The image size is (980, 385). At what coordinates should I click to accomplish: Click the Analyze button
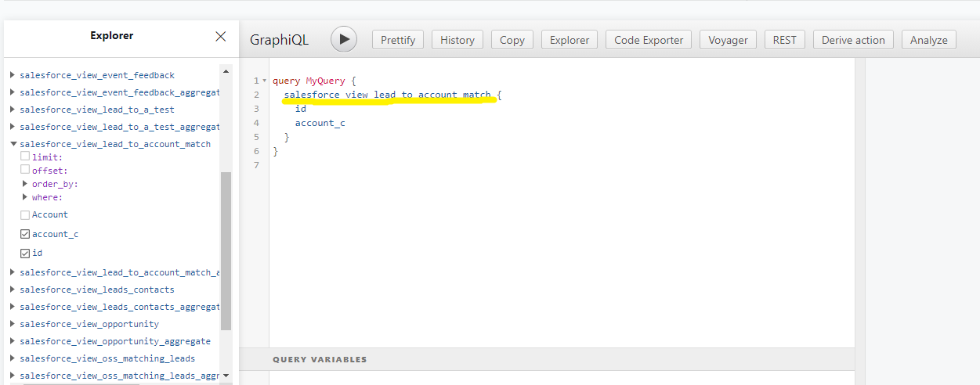click(x=929, y=40)
